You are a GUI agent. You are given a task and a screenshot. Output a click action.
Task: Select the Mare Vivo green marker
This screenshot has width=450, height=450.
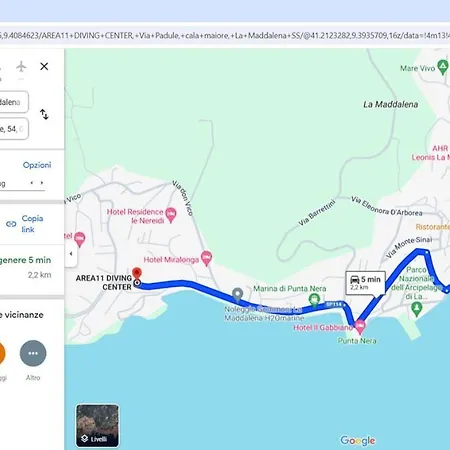click(x=443, y=67)
